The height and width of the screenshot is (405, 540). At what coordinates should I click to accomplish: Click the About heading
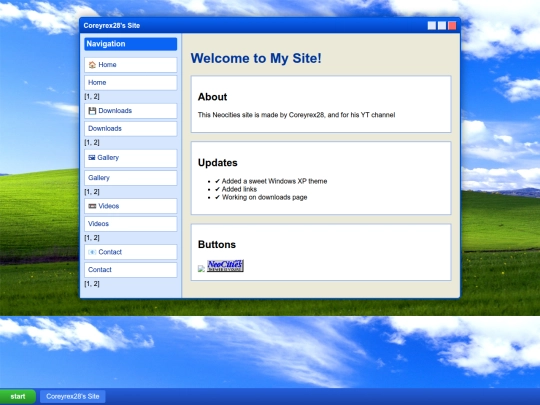(212, 97)
